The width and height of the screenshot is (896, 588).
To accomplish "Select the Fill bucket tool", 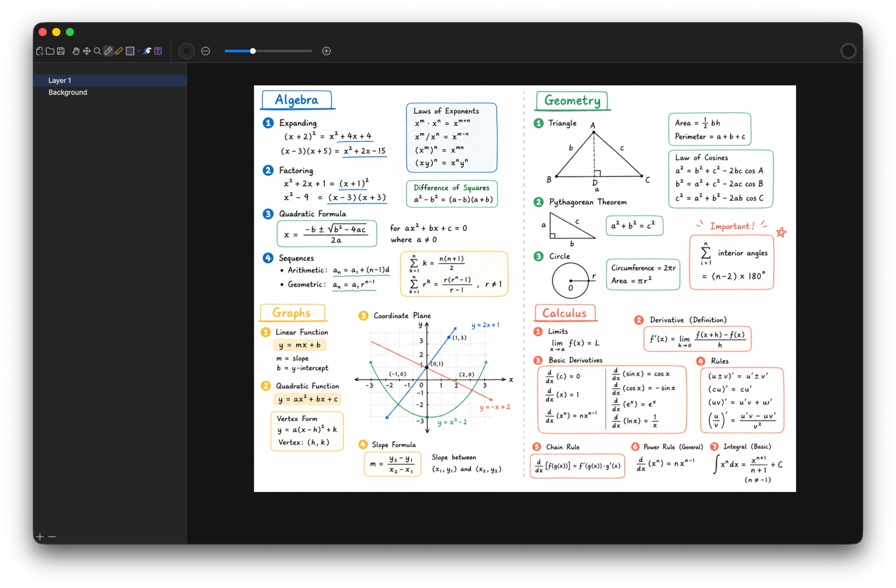I will (x=147, y=51).
